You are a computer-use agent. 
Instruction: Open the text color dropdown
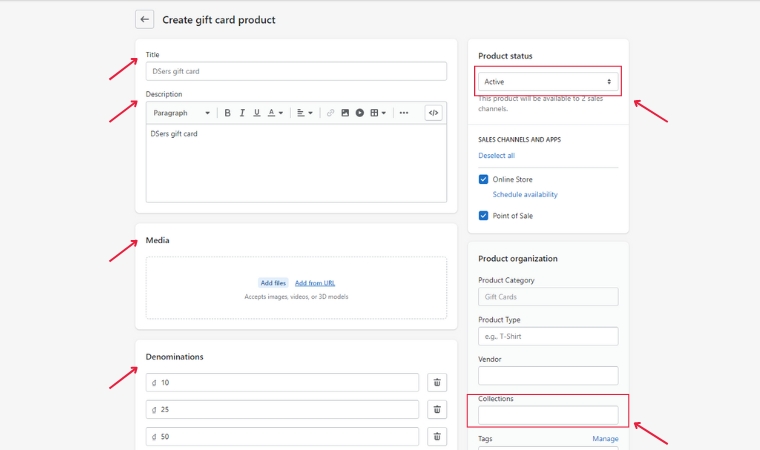275,113
